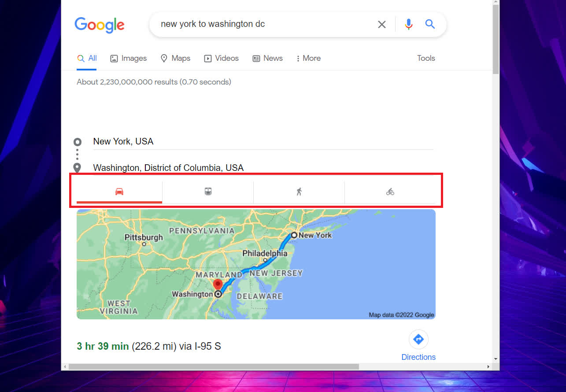
Task: Edit the Washington, District of Columbia destination
Action: point(263,168)
